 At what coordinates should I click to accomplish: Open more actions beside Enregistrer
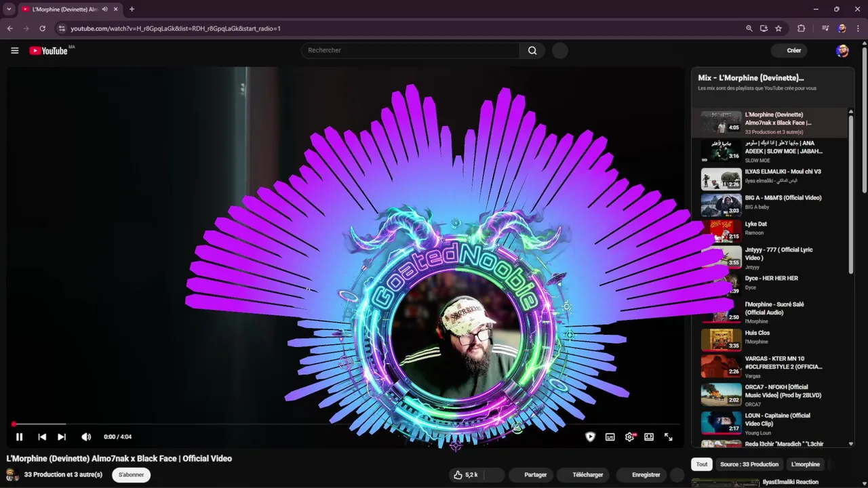(677, 474)
